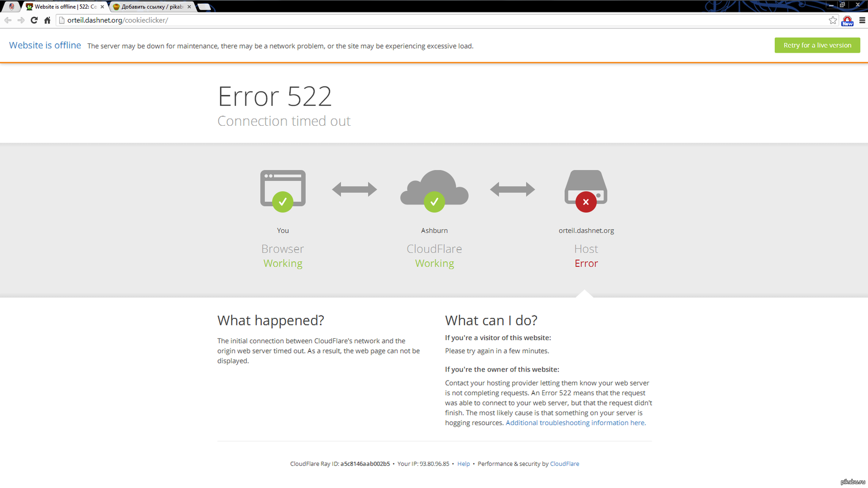Restore down the browser window
The width and height of the screenshot is (868, 488).
coord(843,5)
